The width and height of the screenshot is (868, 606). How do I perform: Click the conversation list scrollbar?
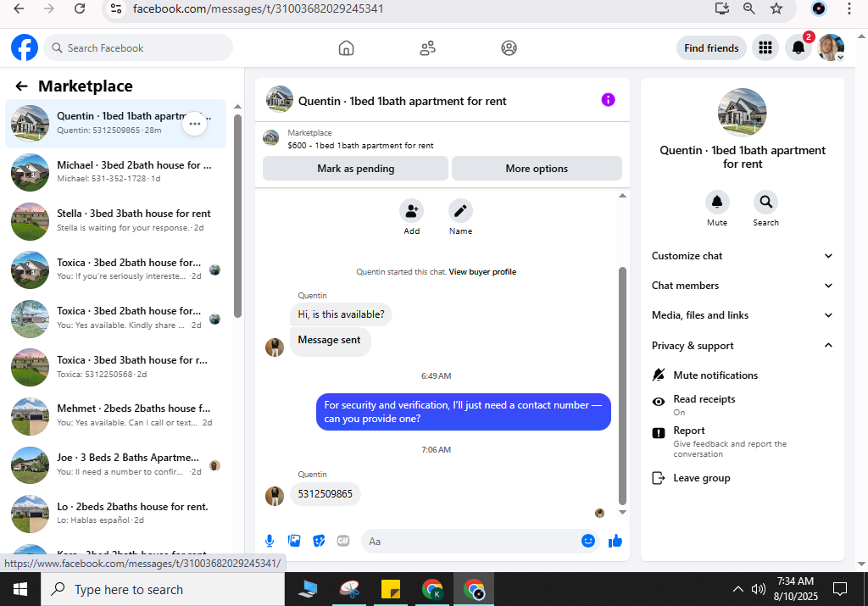coord(237,216)
